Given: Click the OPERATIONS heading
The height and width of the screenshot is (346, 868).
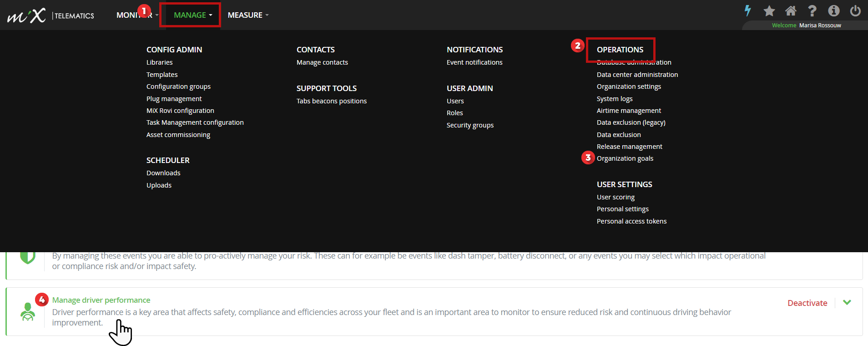Looking at the screenshot, I should (x=620, y=50).
